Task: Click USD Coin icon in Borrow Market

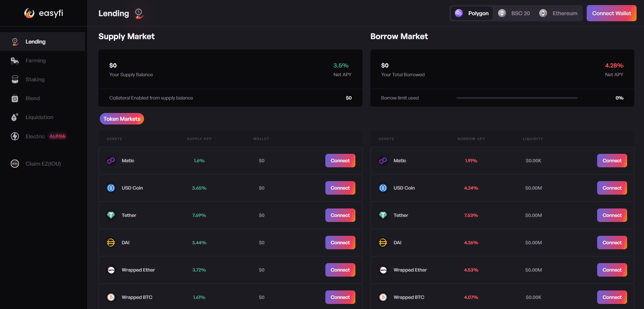Action: [x=383, y=188]
